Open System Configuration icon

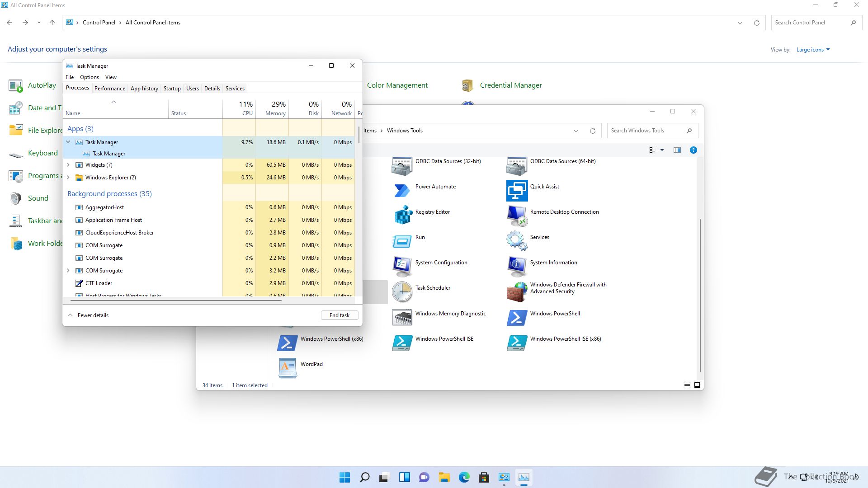(402, 267)
